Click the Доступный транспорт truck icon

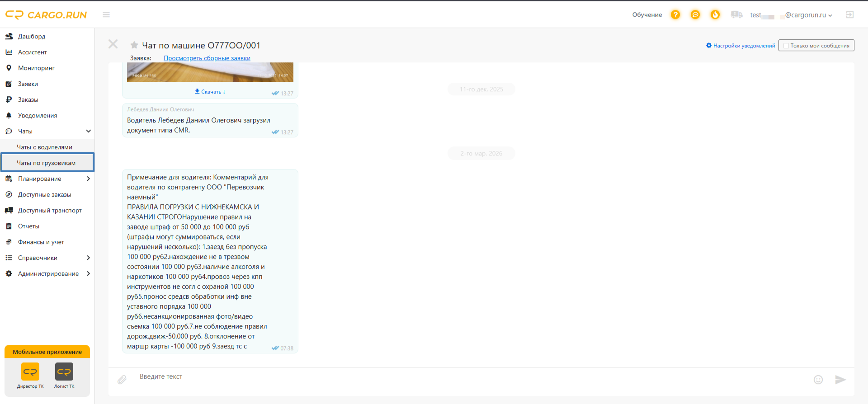click(x=9, y=210)
